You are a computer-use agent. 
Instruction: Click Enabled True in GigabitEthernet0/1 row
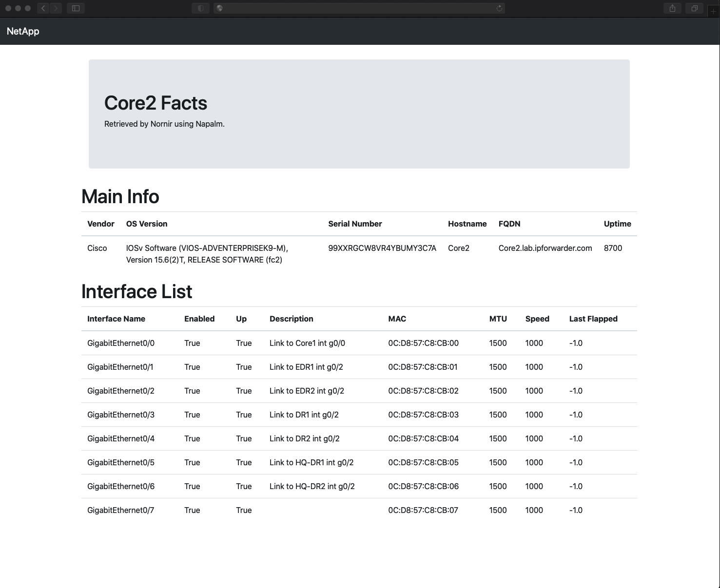coord(192,367)
